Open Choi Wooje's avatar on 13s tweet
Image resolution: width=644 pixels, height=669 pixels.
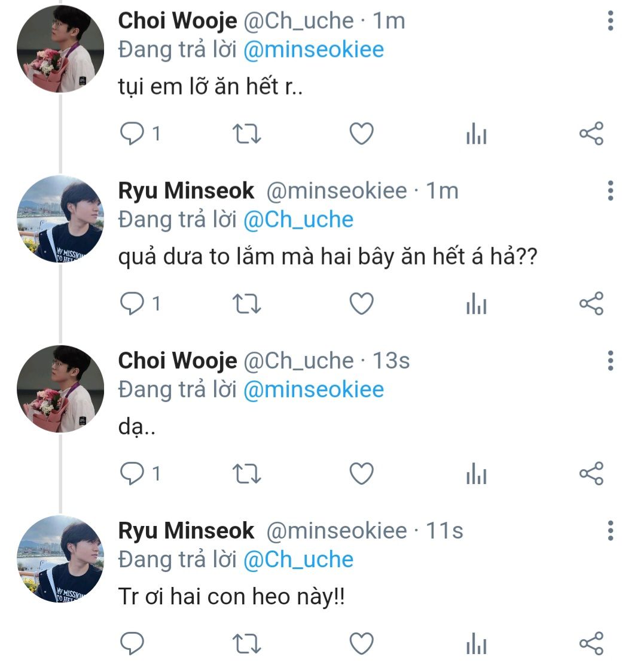pos(60,389)
